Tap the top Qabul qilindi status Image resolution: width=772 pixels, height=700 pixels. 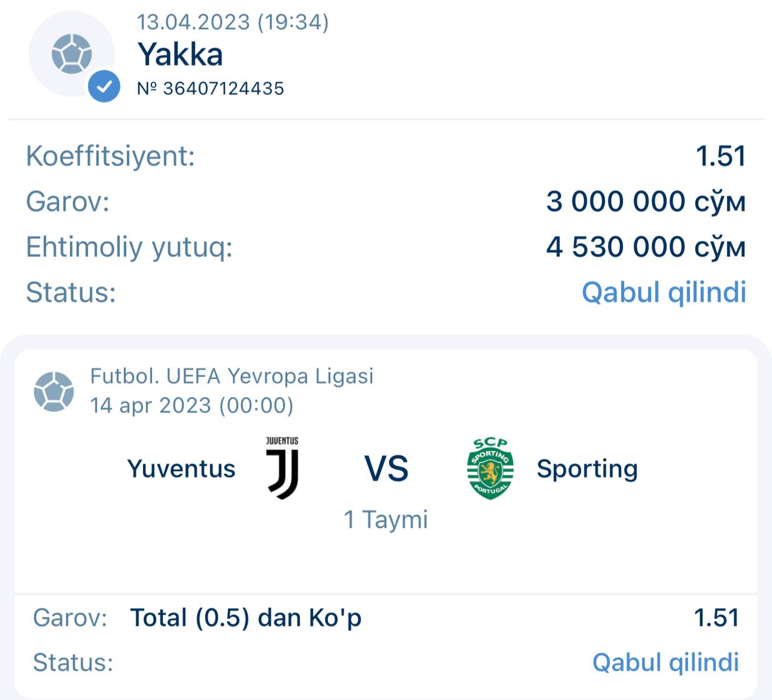(x=663, y=292)
